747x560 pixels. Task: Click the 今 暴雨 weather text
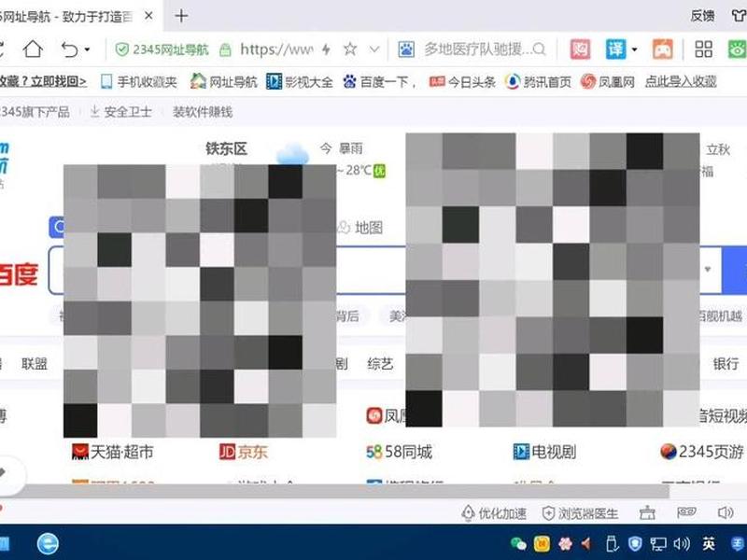342,148
